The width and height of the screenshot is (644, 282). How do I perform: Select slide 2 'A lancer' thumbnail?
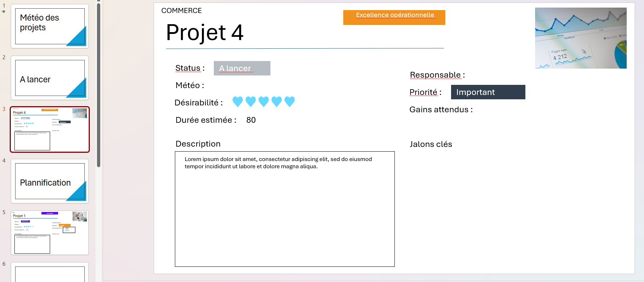[x=50, y=78]
